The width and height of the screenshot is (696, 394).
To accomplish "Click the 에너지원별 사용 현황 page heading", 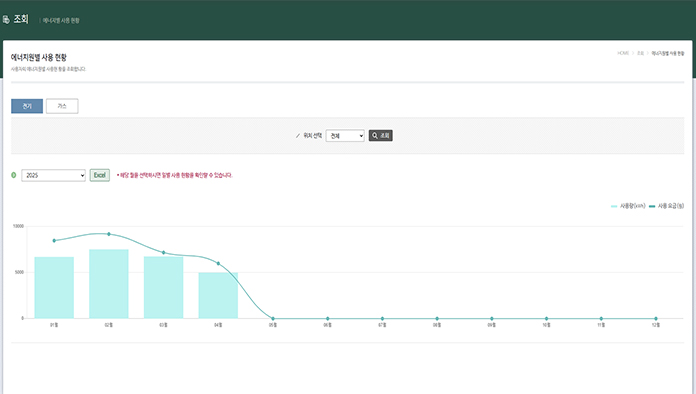I will point(39,57).
